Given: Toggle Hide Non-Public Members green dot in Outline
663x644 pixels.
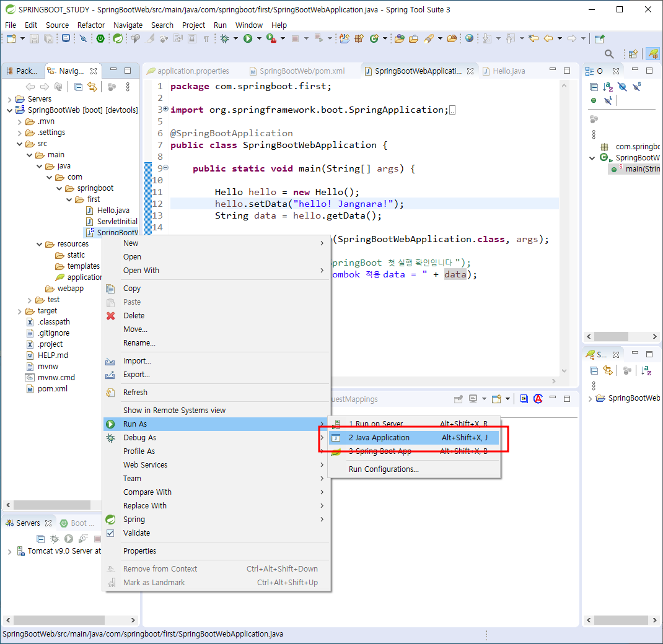Looking at the screenshot, I should 594,100.
